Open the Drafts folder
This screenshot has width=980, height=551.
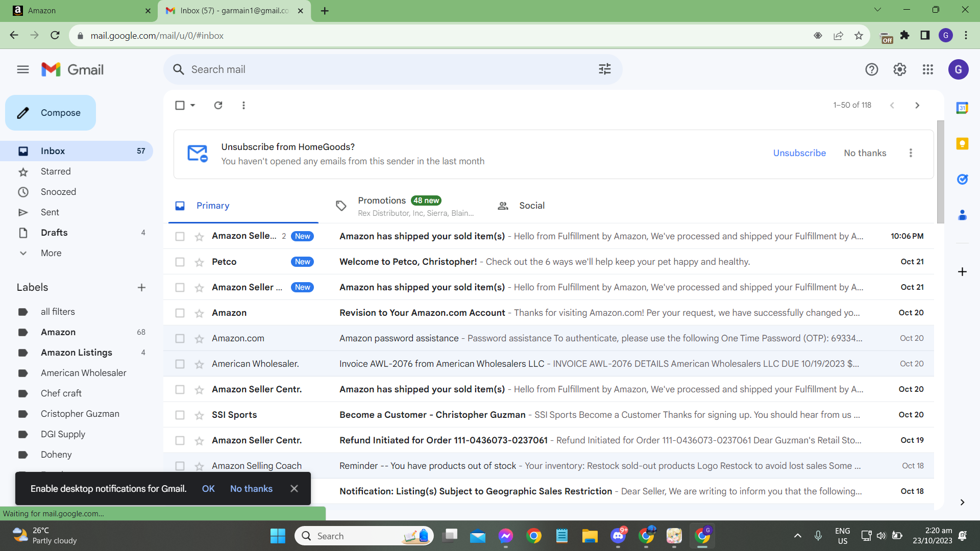(x=54, y=233)
